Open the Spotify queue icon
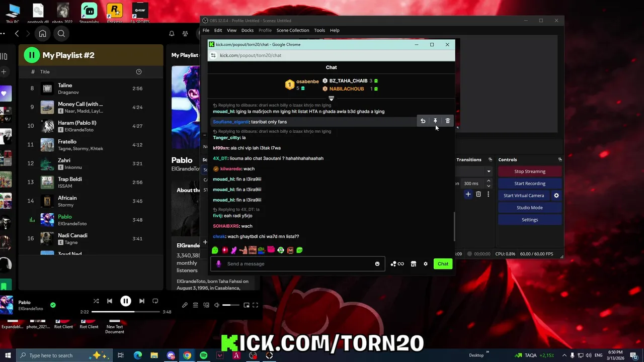The image size is (644, 362). [196, 305]
